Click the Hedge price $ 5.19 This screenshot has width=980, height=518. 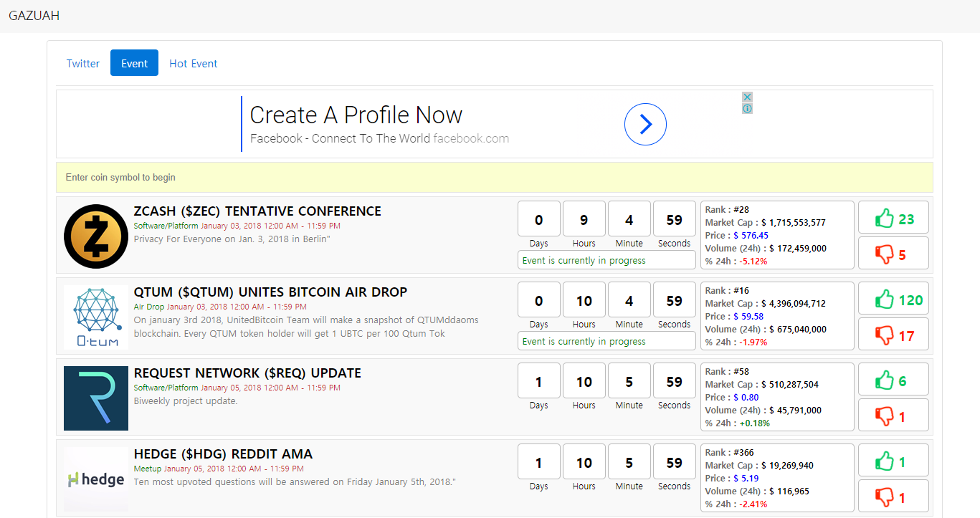[746, 479]
